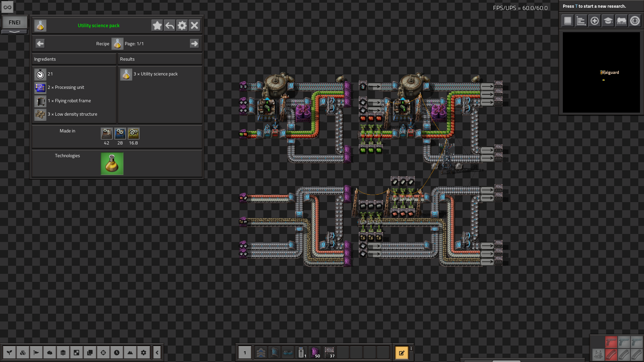Open the Utility science pack technology thumbnail
The width and height of the screenshot is (644, 362).
tap(112, 164)
